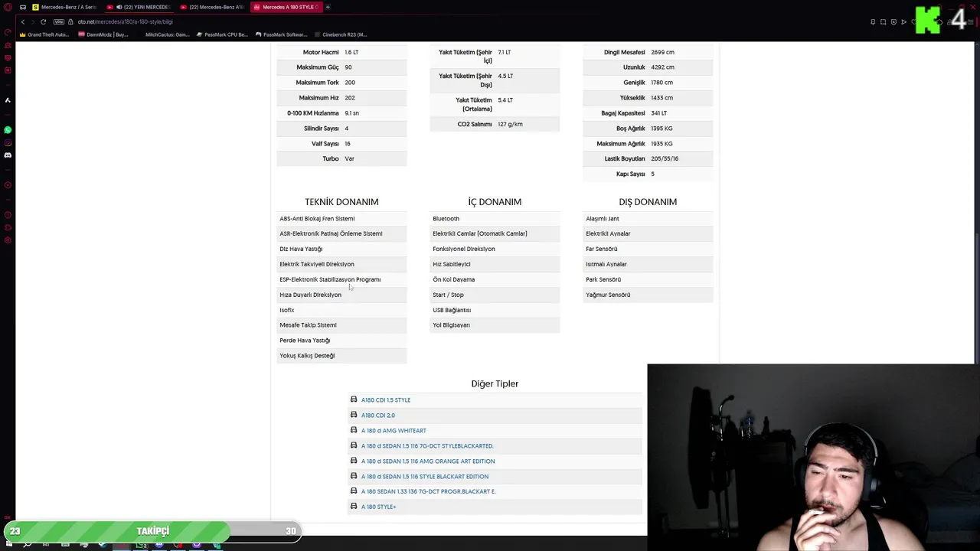Click the play icon in browser toolbar

903,21
